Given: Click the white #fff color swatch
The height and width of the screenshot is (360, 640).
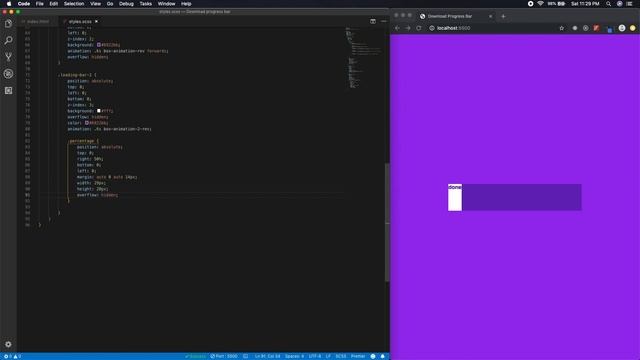Looking at the screenshot, I should [98, 111].
